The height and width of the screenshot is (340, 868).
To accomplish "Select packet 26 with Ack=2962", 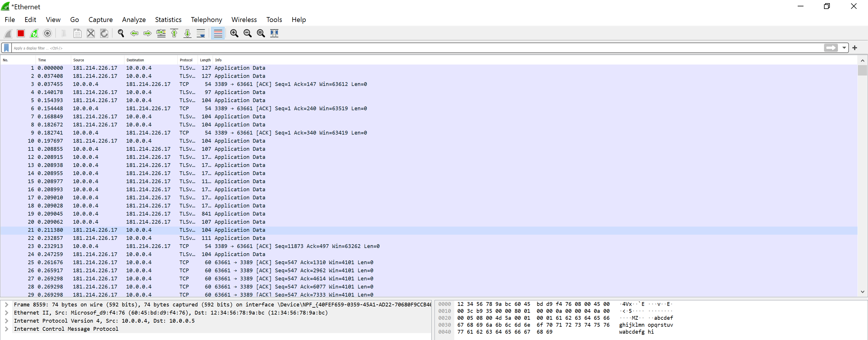I will [x=429, y=271].
